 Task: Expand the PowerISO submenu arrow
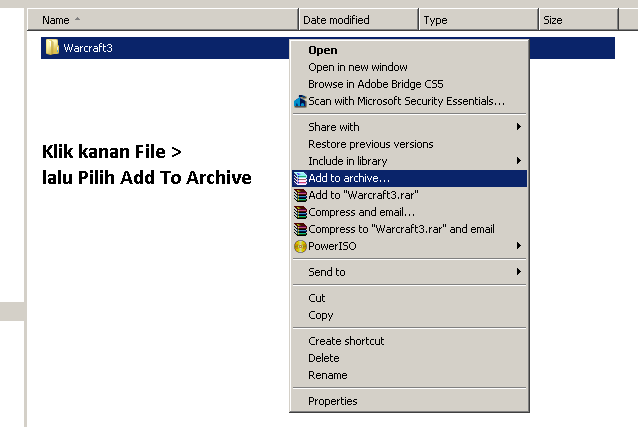point(519,245)
